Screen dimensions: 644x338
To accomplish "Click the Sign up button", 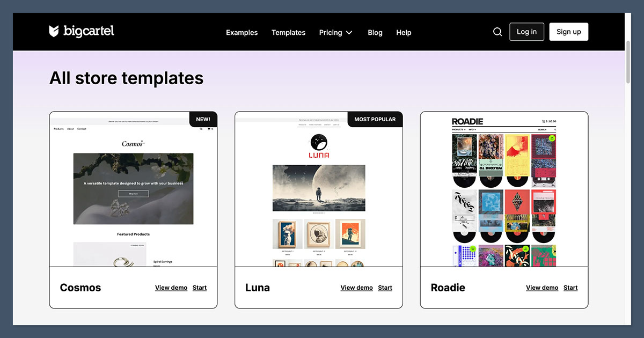I will 568,32.
